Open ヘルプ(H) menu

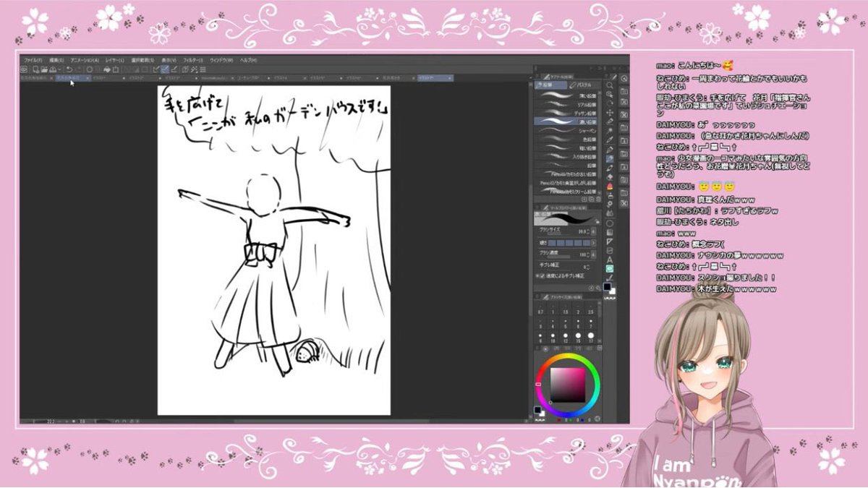pos(247,60)
